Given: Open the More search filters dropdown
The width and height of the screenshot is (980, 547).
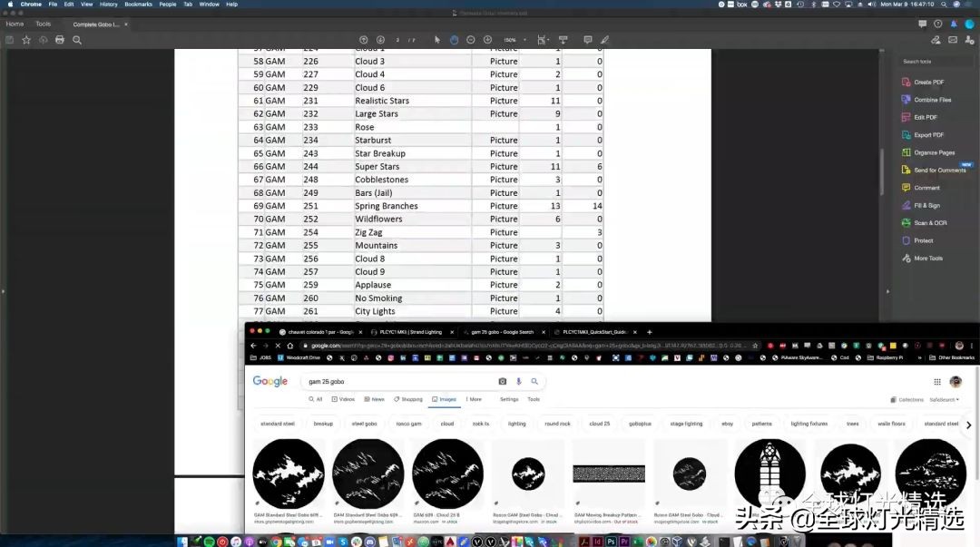Looking at the screenshot, I should coord(474,399).
